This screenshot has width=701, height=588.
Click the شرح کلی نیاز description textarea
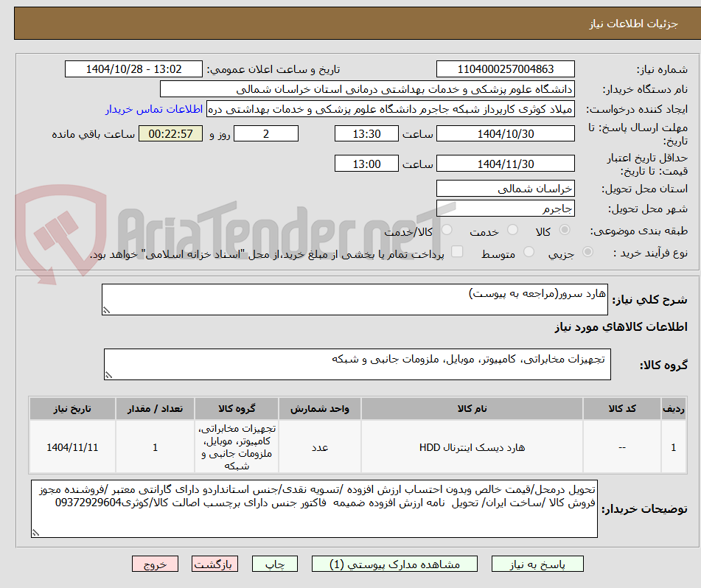pyautogui.click(x=355, y=299)
